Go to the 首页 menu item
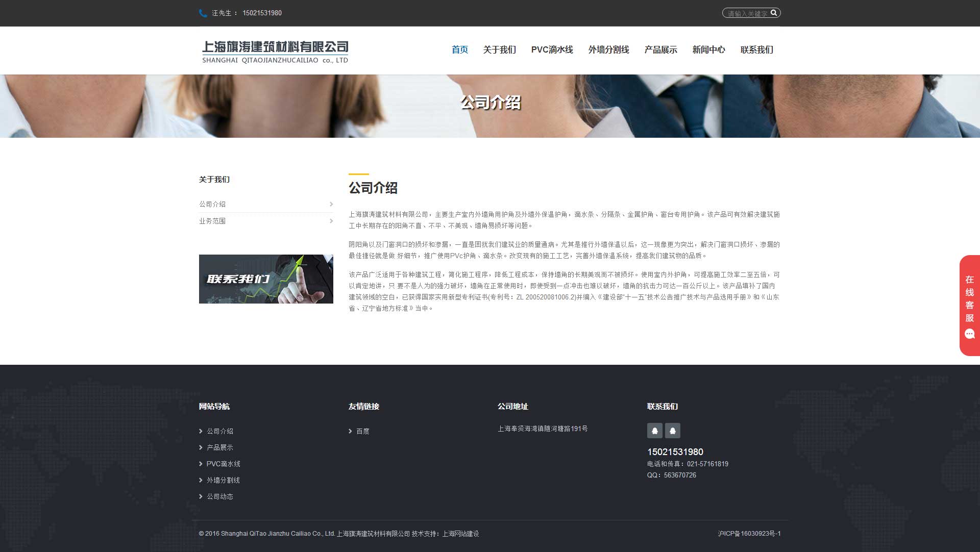 pyautogui.click(x=460, y=49)
